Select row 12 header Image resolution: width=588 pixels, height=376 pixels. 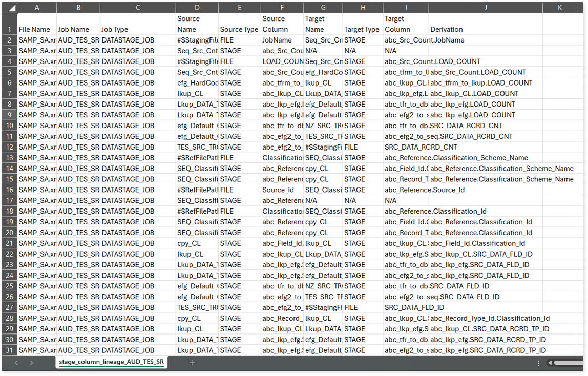pos(10,147)
